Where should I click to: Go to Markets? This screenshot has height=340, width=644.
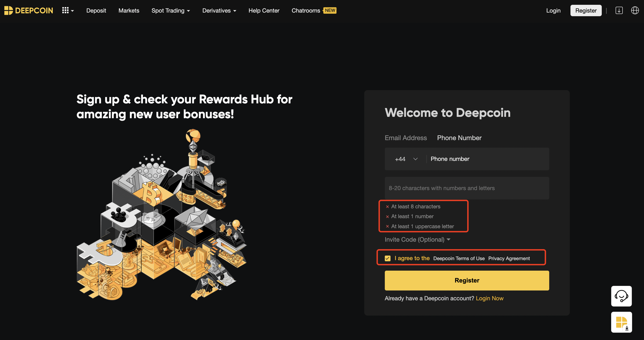point(129,10)
